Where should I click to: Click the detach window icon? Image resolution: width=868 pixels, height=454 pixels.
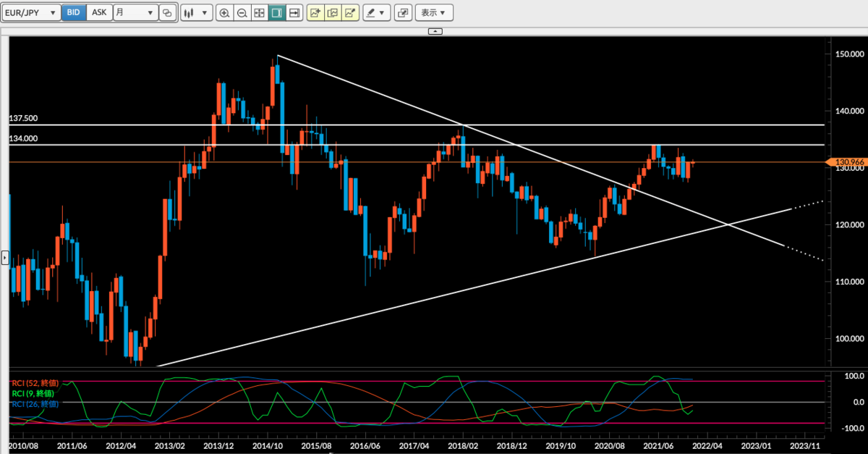tap(403, 12)
